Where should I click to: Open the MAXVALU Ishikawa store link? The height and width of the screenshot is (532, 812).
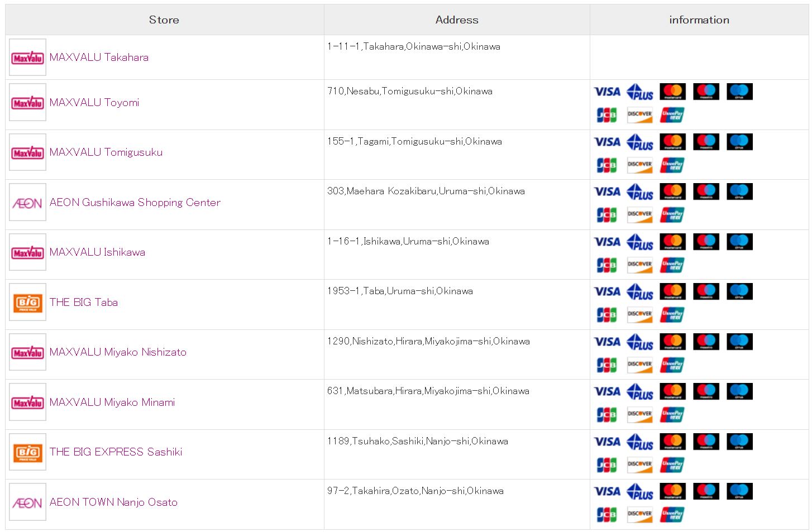[x=97, y=252]
